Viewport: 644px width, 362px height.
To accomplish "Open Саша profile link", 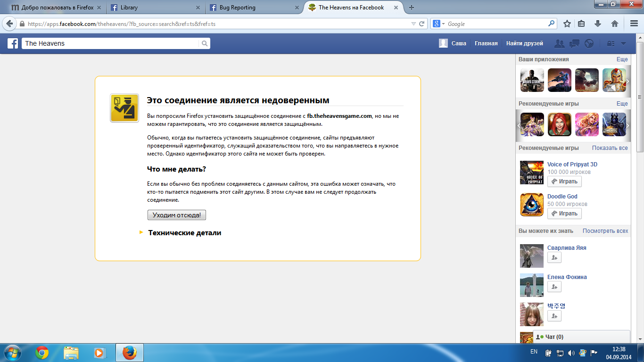I will [453, 43].
